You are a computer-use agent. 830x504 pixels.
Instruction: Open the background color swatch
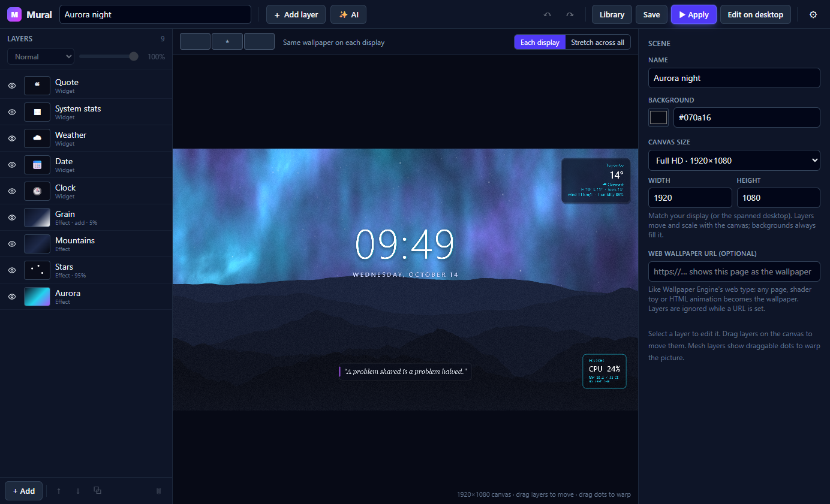(x=658, y=117)
